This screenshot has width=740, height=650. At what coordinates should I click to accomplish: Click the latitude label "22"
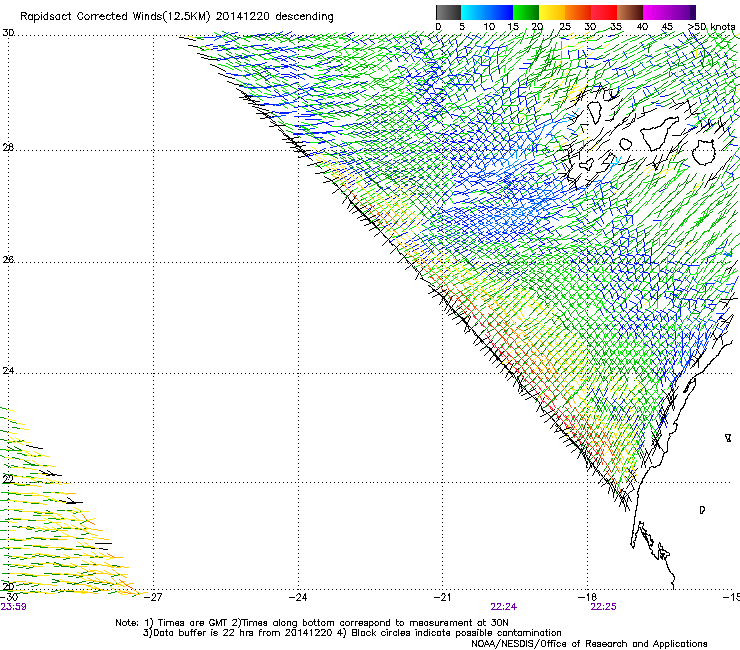pos(8,479)
